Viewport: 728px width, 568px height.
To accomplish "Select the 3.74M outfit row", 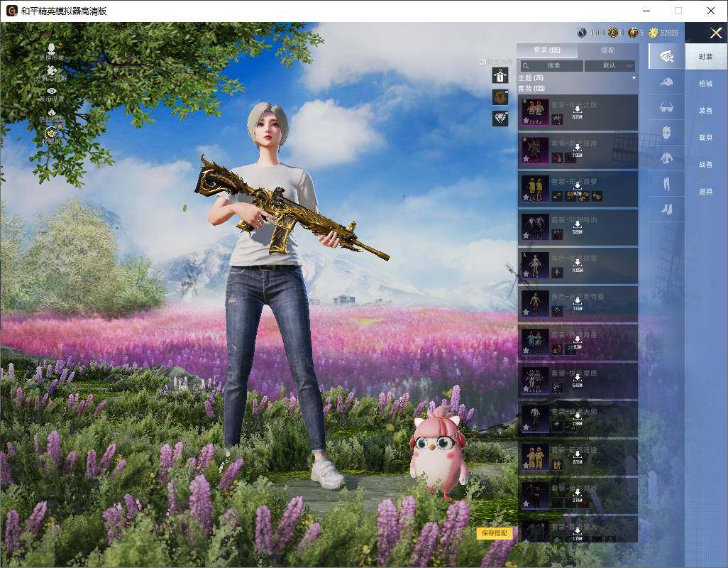I will click(578, 495).
